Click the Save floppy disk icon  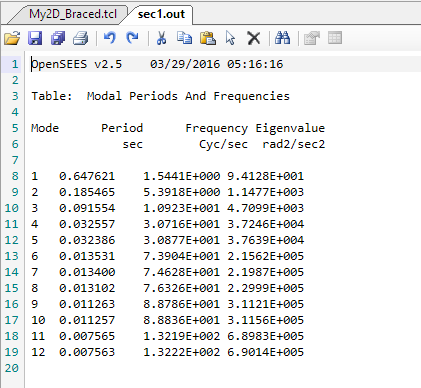[x=35, y=38]
